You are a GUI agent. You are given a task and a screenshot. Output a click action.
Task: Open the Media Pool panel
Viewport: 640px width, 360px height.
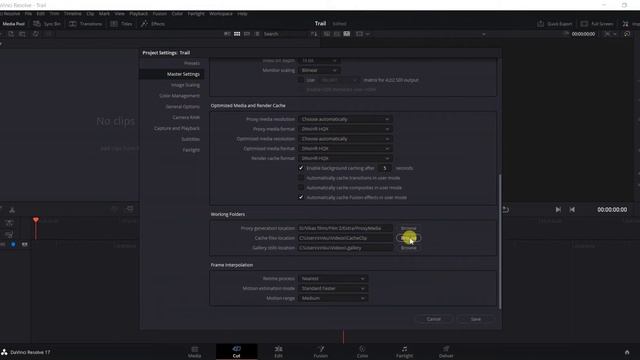[13, 24]
